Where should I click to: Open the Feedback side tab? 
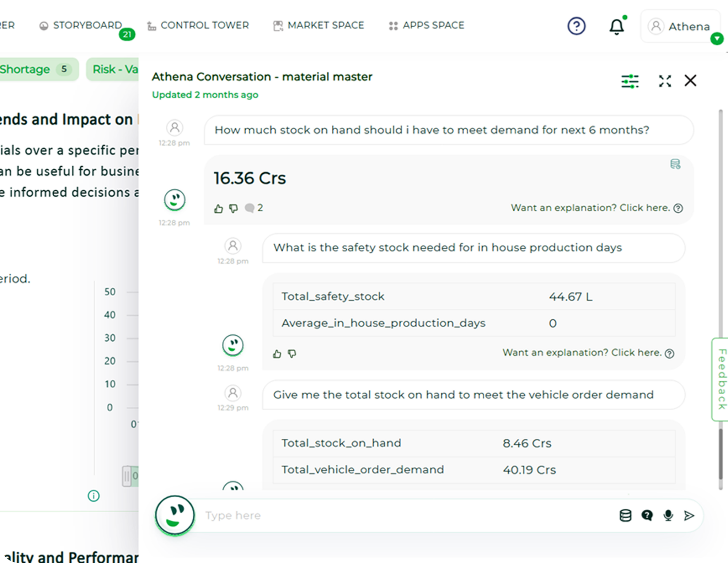721,379
